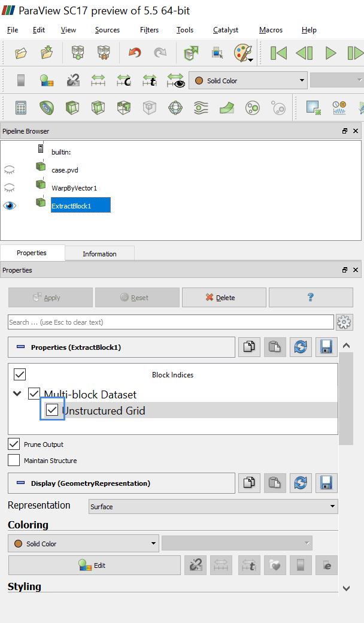
Task: Click the Contour filter icon
Action: click(x=47, y=108)
